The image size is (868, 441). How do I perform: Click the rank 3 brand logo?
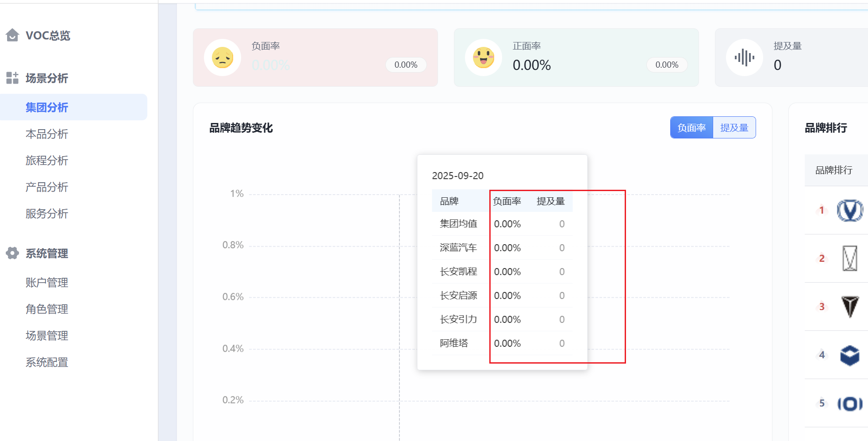pyautogui.click(x=849, y=307)
